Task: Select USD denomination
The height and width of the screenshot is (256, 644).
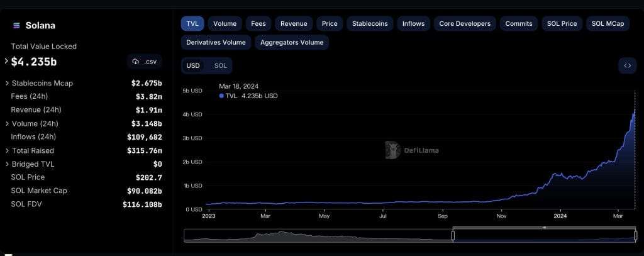Action: coord(193,66)
